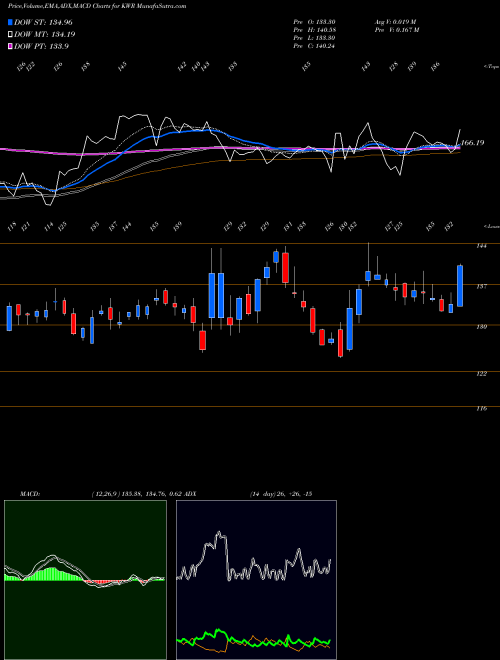Click the thick green +DI line in the ADX panel
The height and width of the screenshot is (660, 500).
point(253,639)
